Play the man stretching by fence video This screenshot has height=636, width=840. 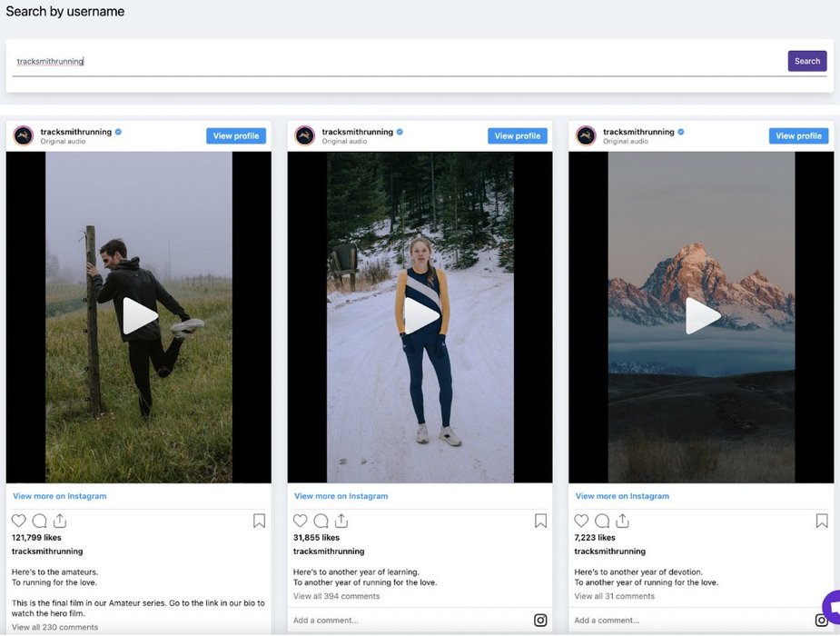pos(139,316)
